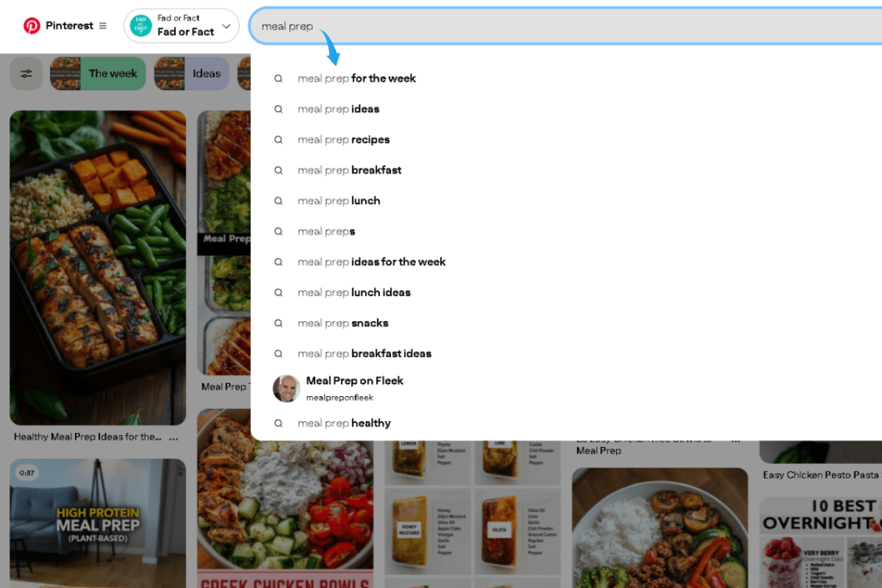Screen dimensions: 882x588
Task: Click the search icon next to 'meal prep recipes'
Action: 278,139
